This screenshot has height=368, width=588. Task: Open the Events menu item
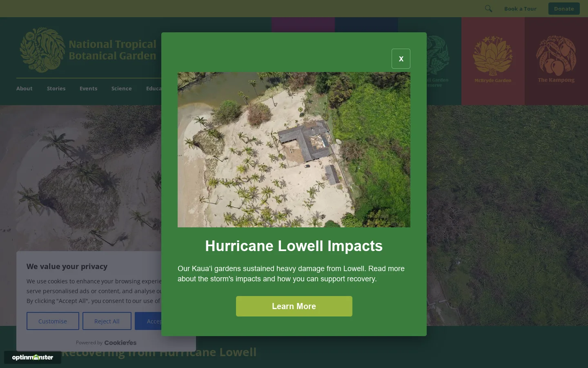point(88,88)
